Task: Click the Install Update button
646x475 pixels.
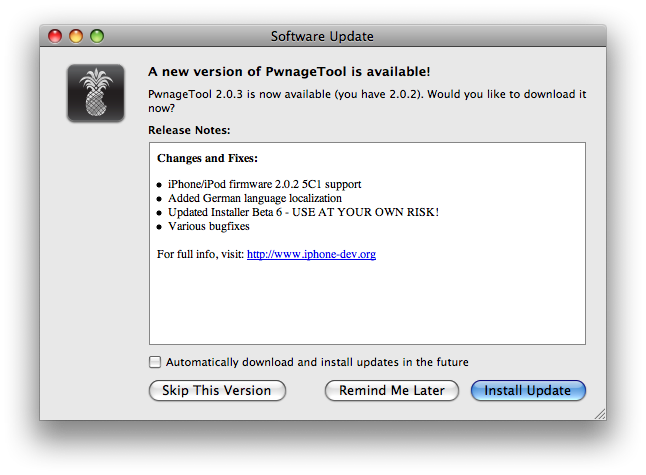Action: (527, 391)
